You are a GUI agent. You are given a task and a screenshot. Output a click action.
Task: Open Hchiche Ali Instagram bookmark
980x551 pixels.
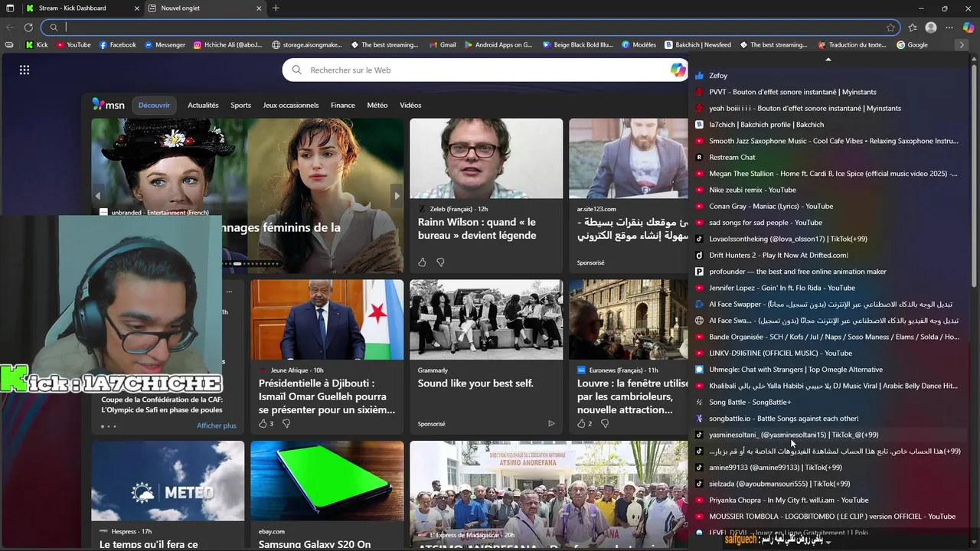pos(227,44)
